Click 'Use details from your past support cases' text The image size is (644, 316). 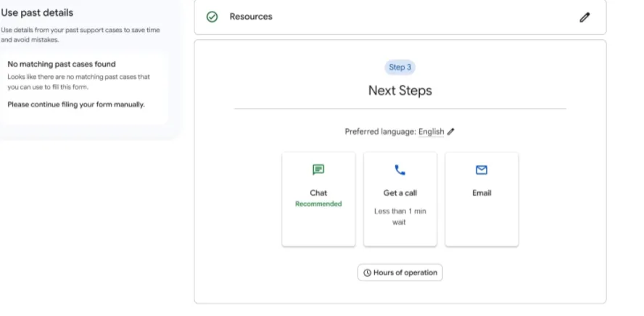(x=80, y=35)
